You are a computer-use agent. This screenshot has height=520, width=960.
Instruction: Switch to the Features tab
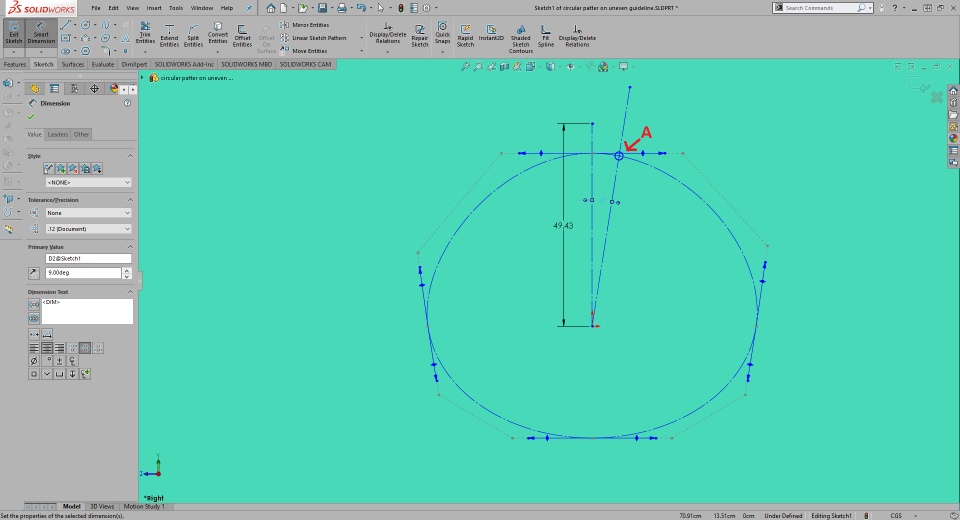tap(15, 64)
